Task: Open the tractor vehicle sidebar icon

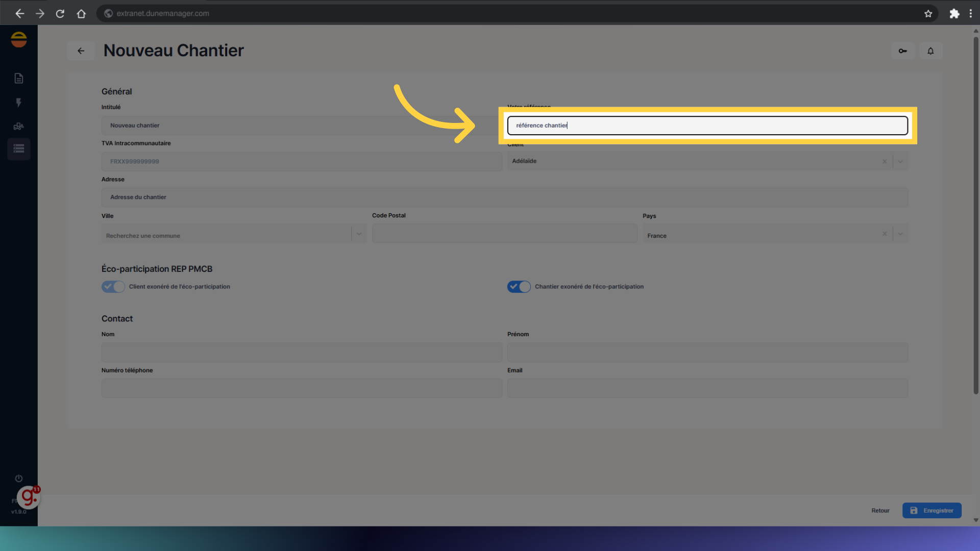Action: point(19,126)
